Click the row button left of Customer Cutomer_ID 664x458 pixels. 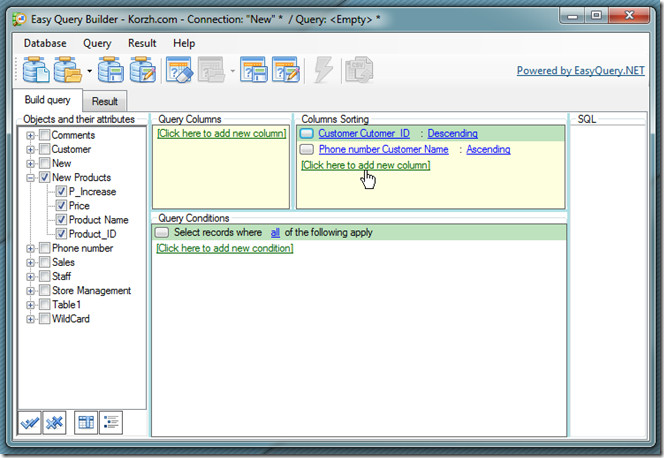click(x=307, y=133)
